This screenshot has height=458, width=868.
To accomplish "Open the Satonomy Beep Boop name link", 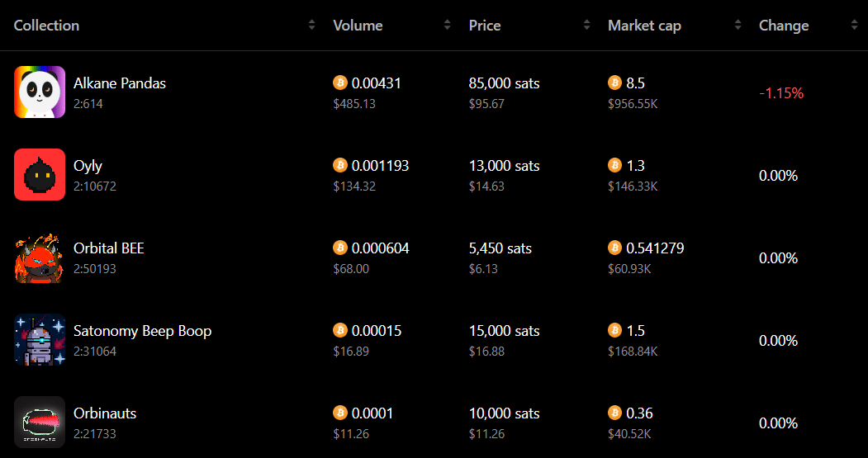I will point(142,331).
